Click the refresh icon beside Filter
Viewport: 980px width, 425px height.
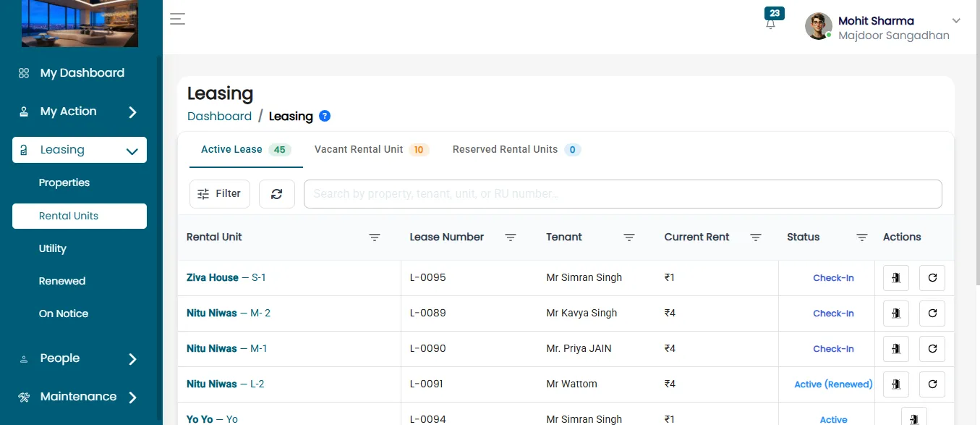pyautogui.click(x=276, y=194)
